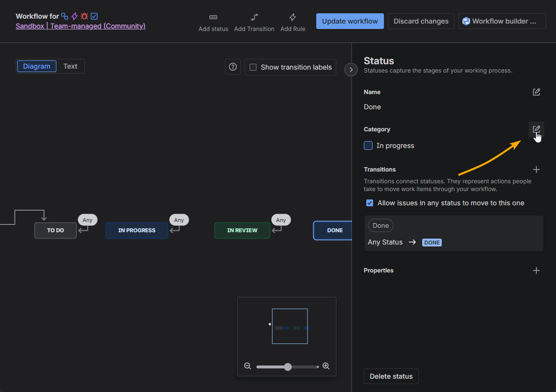Open Sandbox Team-managed (Community) link
The width and height of the screenshot is (556, 392).
[81, 26]
